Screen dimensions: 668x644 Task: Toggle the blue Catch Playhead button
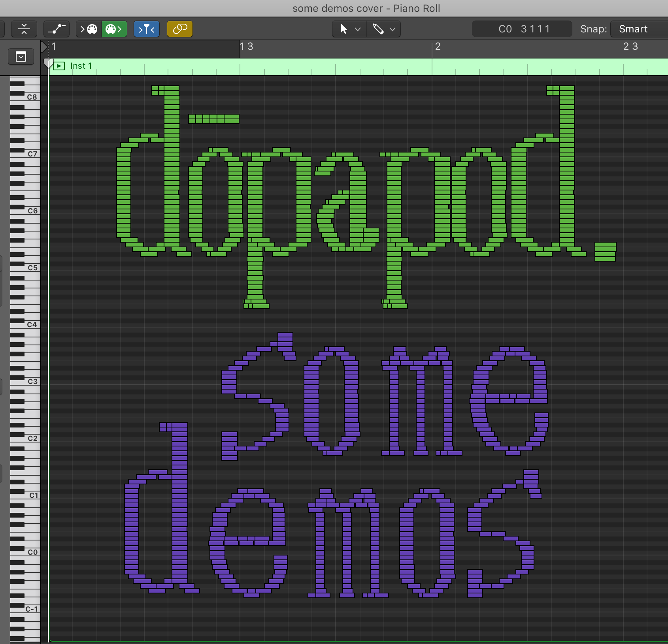(146, 29)
